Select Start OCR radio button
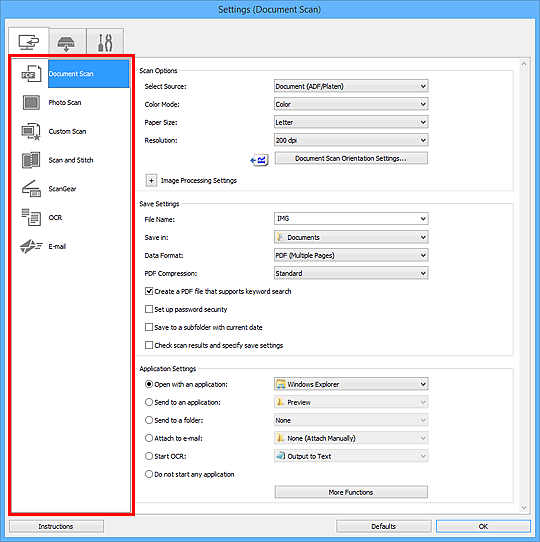 (x=149, y=456)
